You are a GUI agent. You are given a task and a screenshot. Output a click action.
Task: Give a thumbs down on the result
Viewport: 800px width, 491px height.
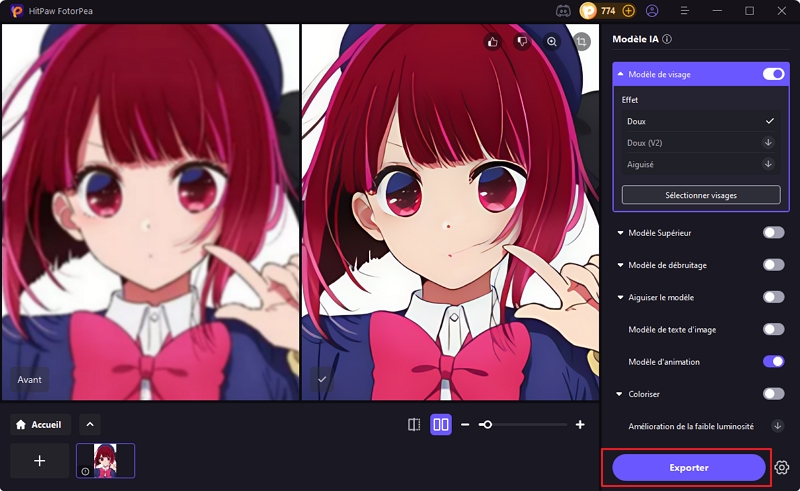[522, 42]
